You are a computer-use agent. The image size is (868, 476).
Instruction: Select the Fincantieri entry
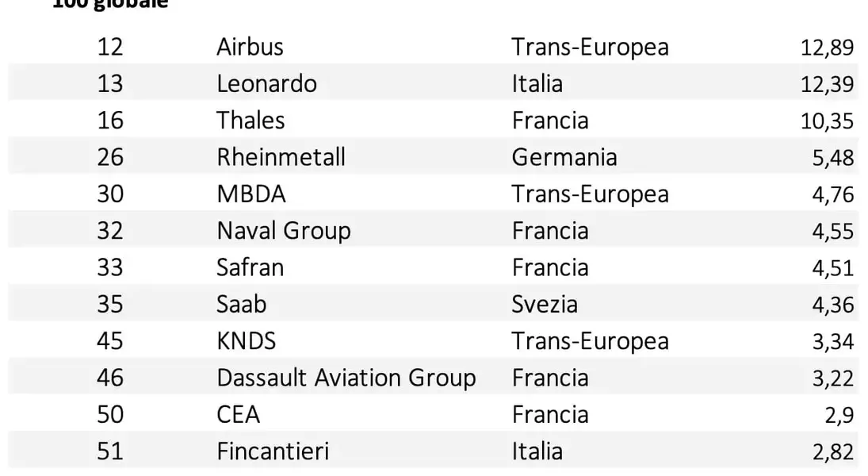(273, 451)
